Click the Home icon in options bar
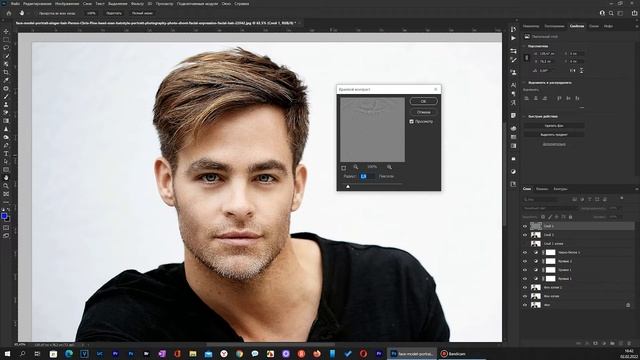Viewport: 640px width, 360px height. pyautogui.click(x=9, y=13)
